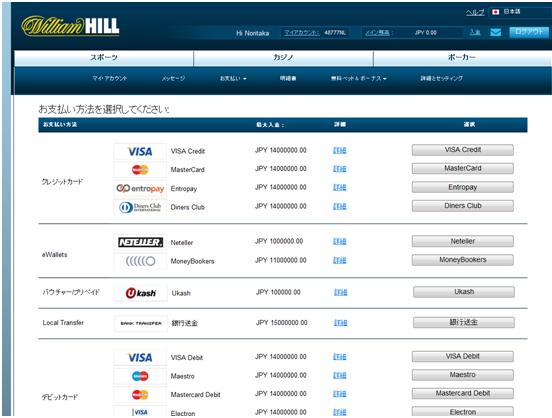
Task: Click the ログアウト button
Action: pyautogui.click(x=529, y=32)
